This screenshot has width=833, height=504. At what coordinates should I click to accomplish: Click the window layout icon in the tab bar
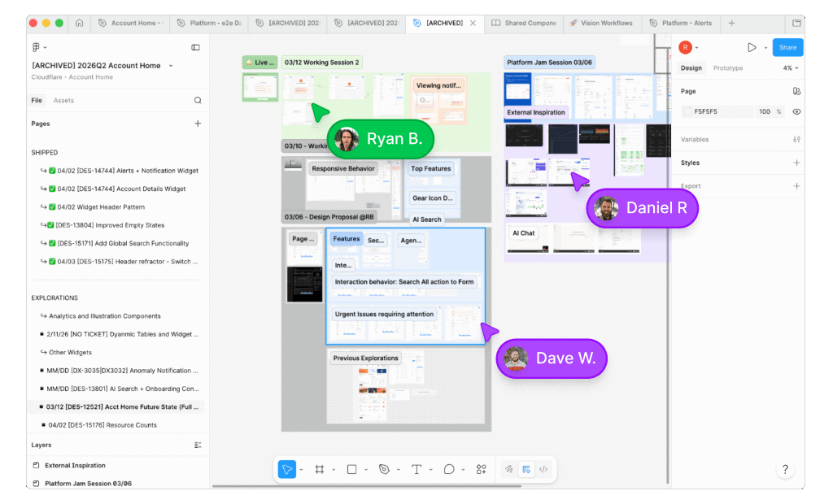[x=796, y=23]
